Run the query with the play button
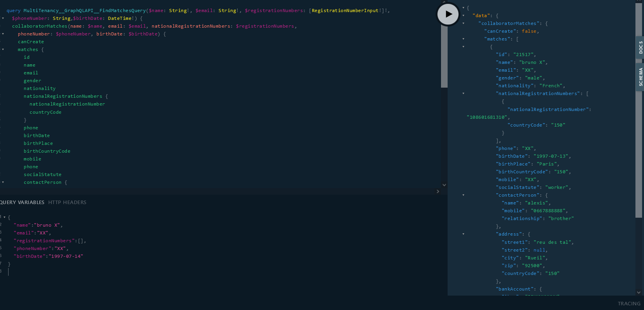This screenshot has width=644, height=310. coord(448,14)
